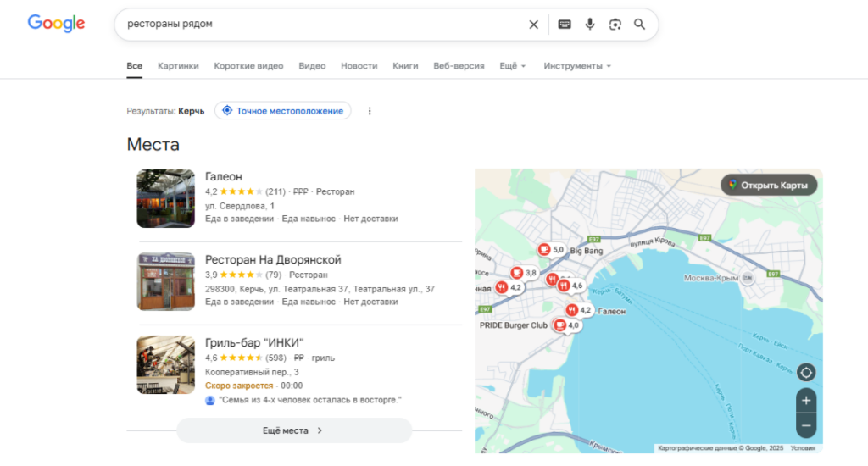
Task: Click Галеон map pin rated 4,2
Action: tap(579, 310)
